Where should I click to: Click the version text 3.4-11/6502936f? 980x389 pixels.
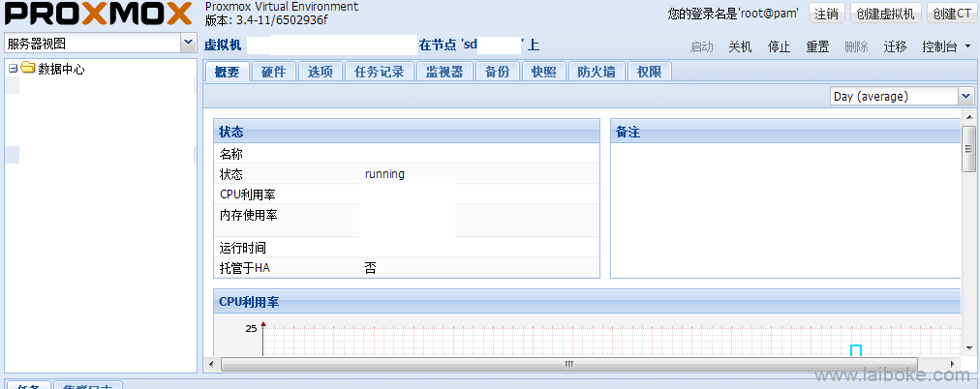click(x=282, y=20)
